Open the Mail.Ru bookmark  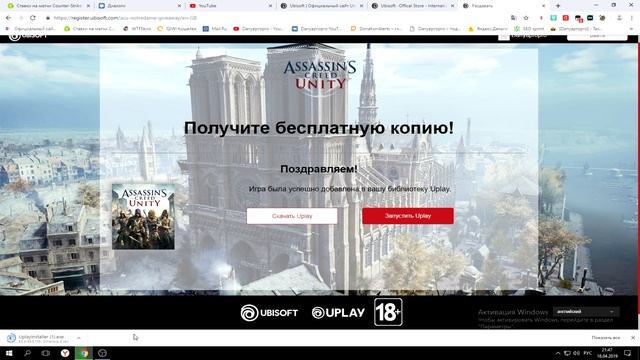click(x=215, y=29)
